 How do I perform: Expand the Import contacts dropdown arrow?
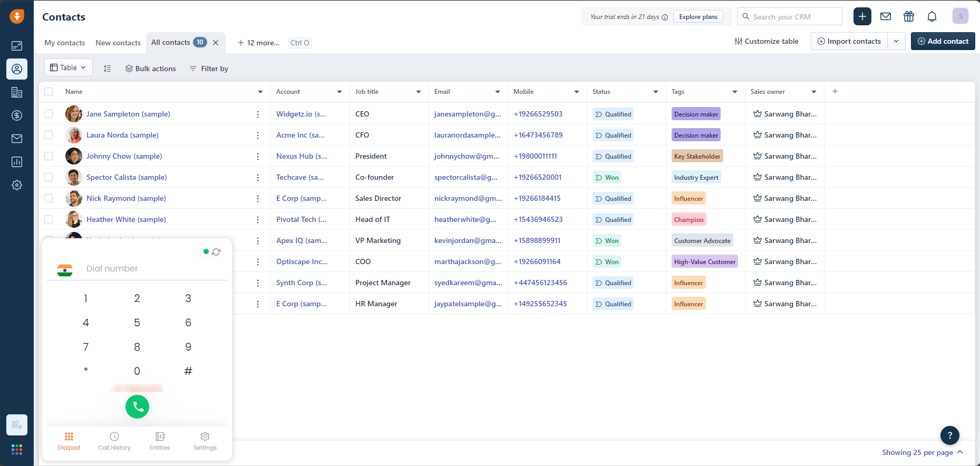(x=896, y=41)
